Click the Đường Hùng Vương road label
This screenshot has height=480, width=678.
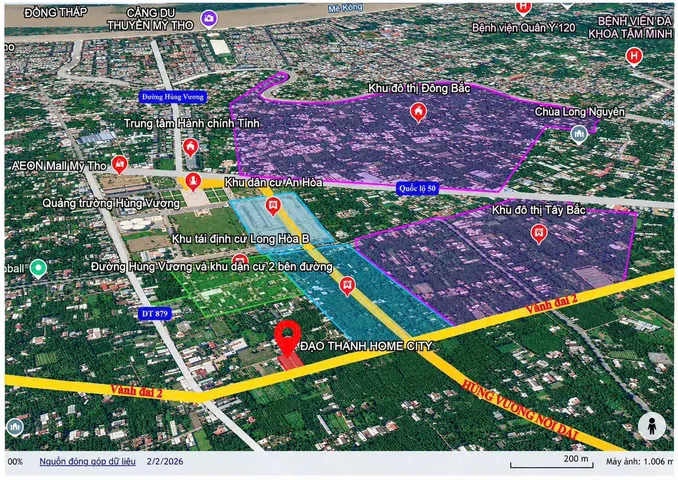click(x=173, y=97)
